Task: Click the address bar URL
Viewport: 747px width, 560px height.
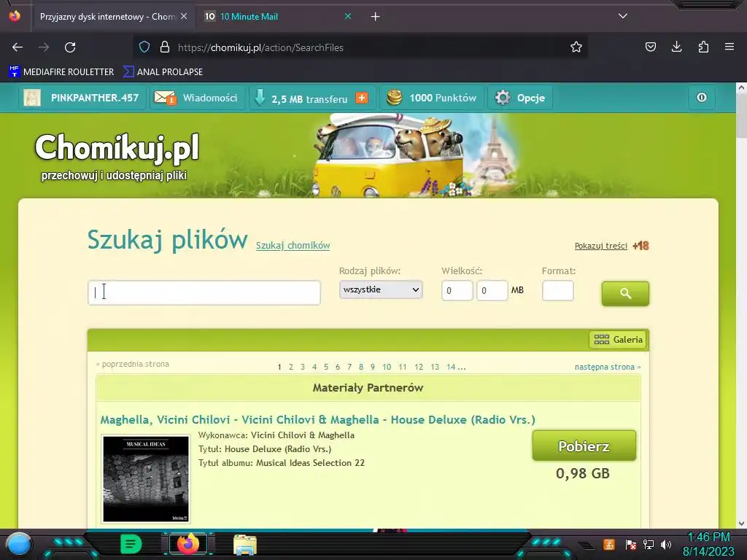Action: click(260, 47)
